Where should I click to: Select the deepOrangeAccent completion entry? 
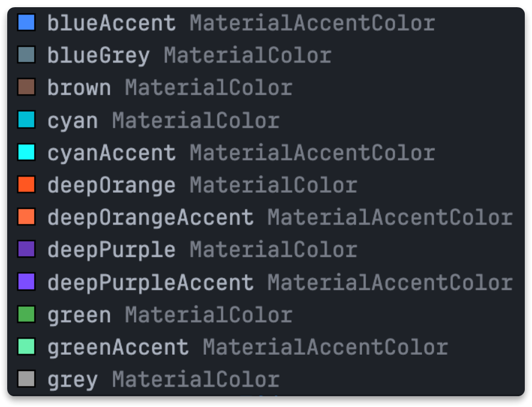150,218
